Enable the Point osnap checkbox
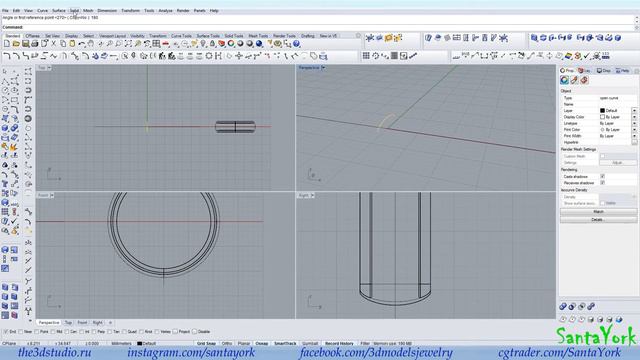Screen dimensions: 640x360 point(37,332)
